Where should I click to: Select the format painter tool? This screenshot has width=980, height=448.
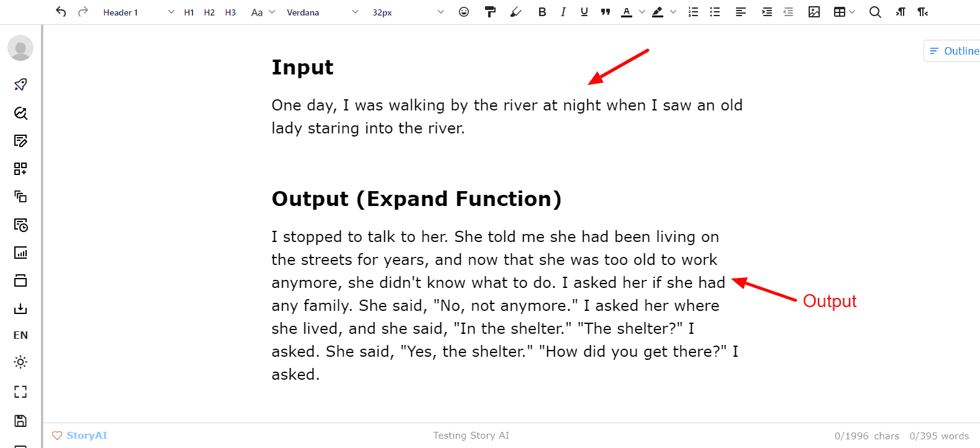tap(490, 12)
